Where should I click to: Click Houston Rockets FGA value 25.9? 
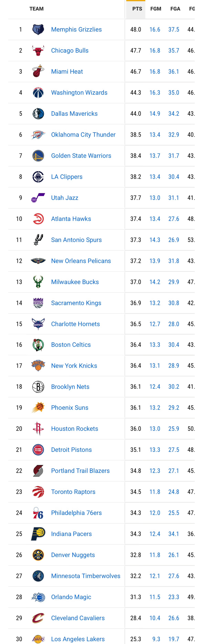click(x=173, y=428)
